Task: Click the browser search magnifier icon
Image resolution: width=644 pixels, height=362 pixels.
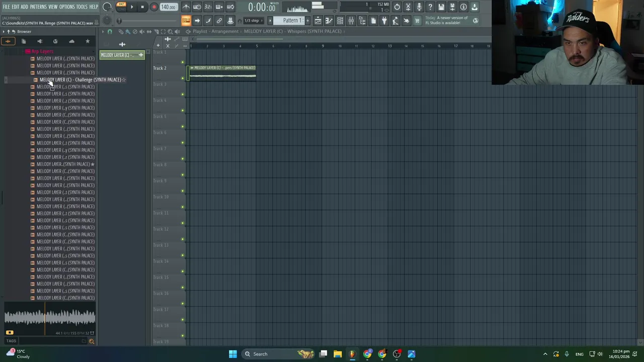Action: pos(91,341)
